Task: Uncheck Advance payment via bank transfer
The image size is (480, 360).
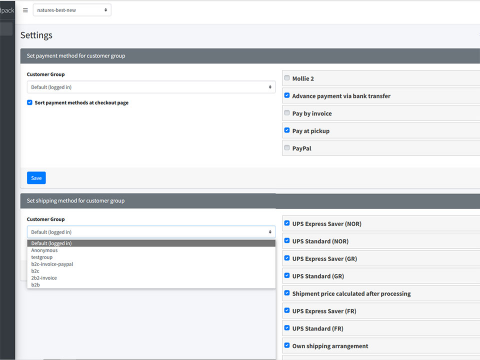Action: [287, 95]
